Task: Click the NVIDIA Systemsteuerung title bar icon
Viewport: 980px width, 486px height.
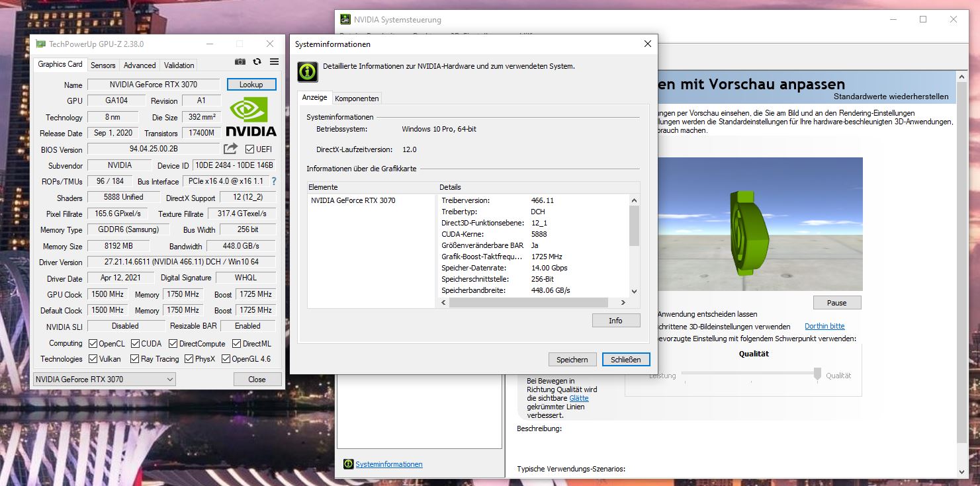Action: tap(345, 19)
